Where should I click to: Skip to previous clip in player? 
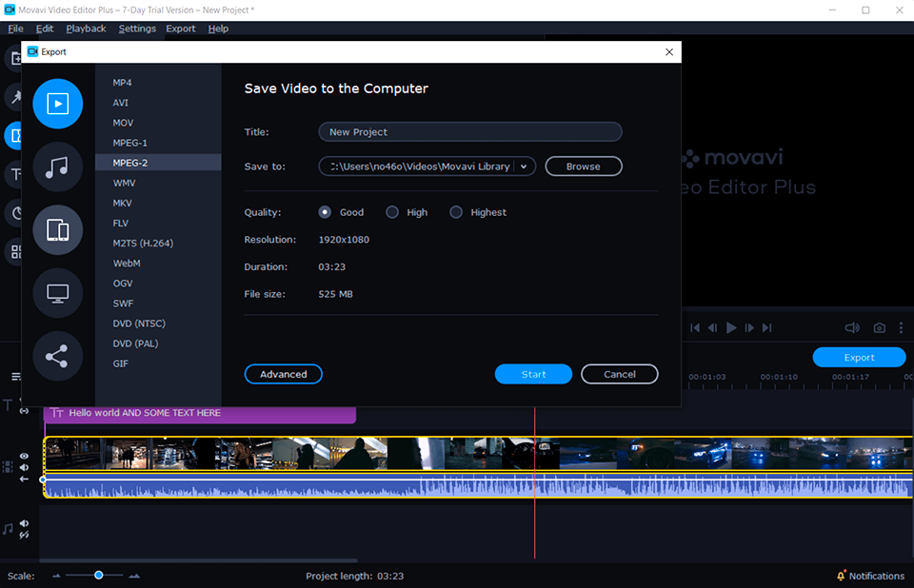click(695, 327)
